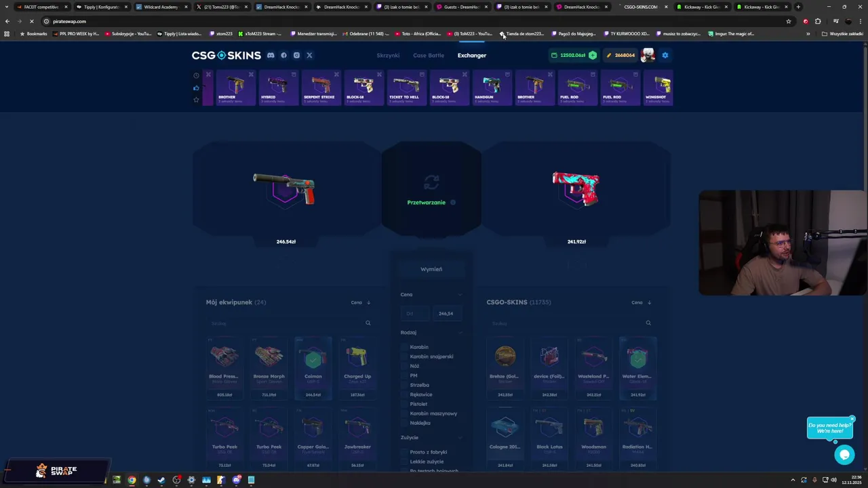The image size is (868, 488).
Task: Go back in browser history
Action: pos(7,21)
